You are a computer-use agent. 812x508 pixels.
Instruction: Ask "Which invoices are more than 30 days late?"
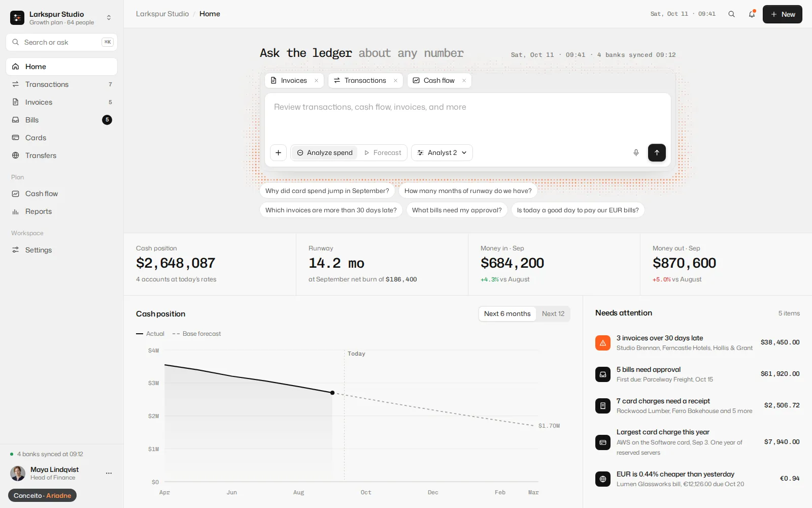click(331, 210)
